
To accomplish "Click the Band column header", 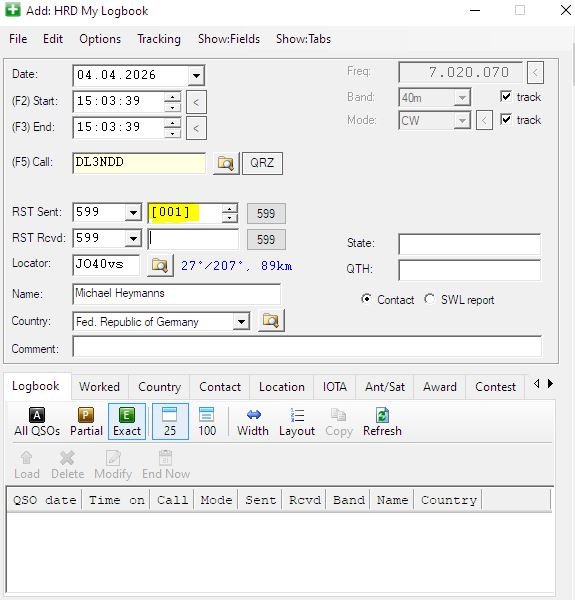I will (349, 500).
